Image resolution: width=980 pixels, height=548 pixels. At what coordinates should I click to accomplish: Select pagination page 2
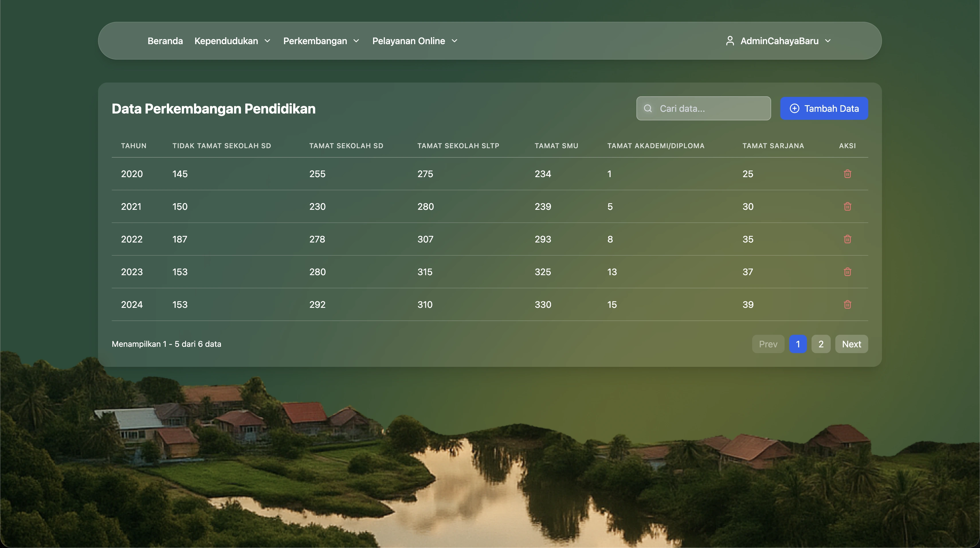[821, 344]
